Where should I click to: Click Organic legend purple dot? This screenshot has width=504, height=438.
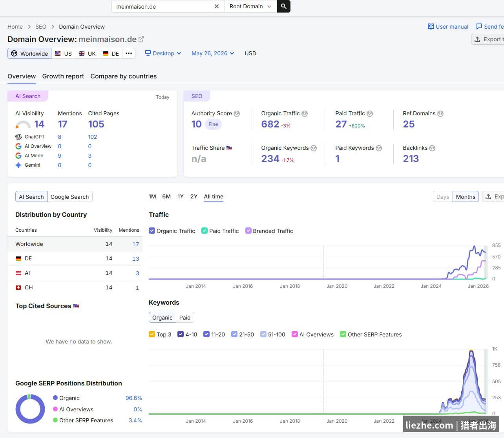click(55, 398)
